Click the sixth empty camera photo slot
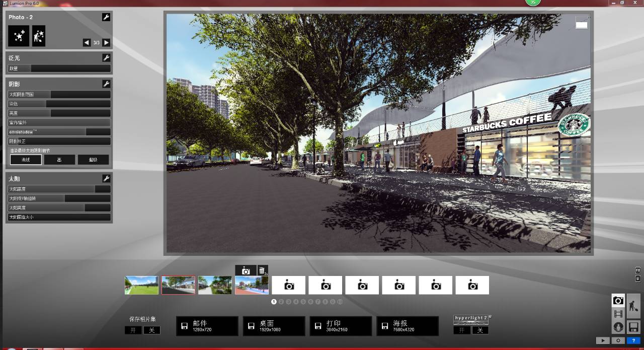Image resolution: width=644 pixels, height=350 pixels. (326, 285)
